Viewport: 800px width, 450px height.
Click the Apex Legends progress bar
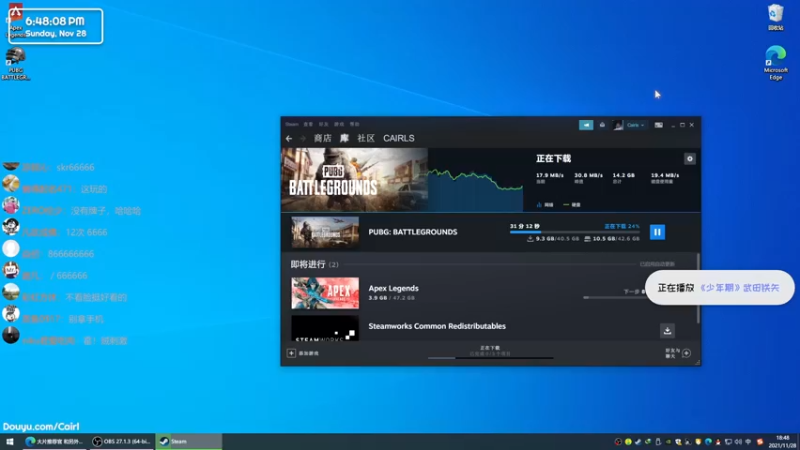click(614, 297)
